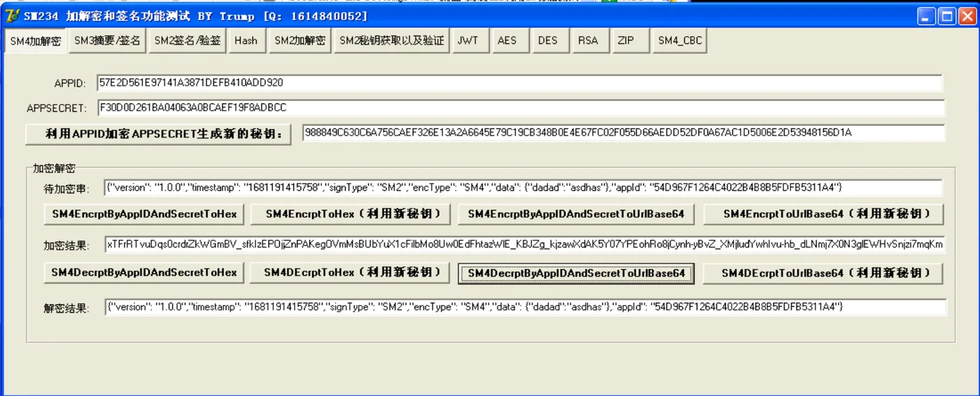Click SM4DecrptByAppIDAndSecretToUrlBase64 button
Image resolution: width=980 pixels, height=396 pixels.
(576, 273)
